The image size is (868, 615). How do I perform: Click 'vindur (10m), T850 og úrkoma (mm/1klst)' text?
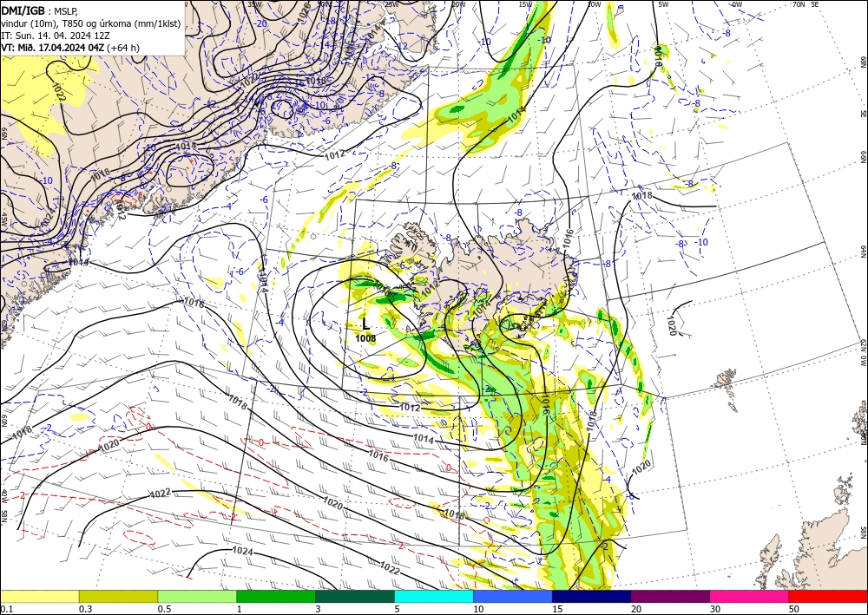pyautogui.click(x=91, y=23)
